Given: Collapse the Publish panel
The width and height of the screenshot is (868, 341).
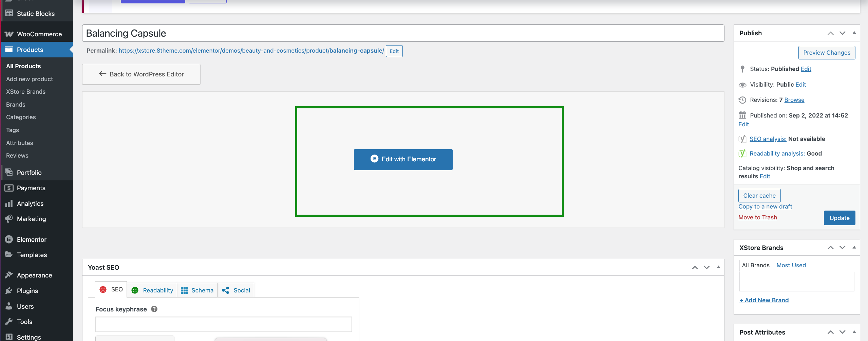Looking at the screenshot, I should coord(854,33).
